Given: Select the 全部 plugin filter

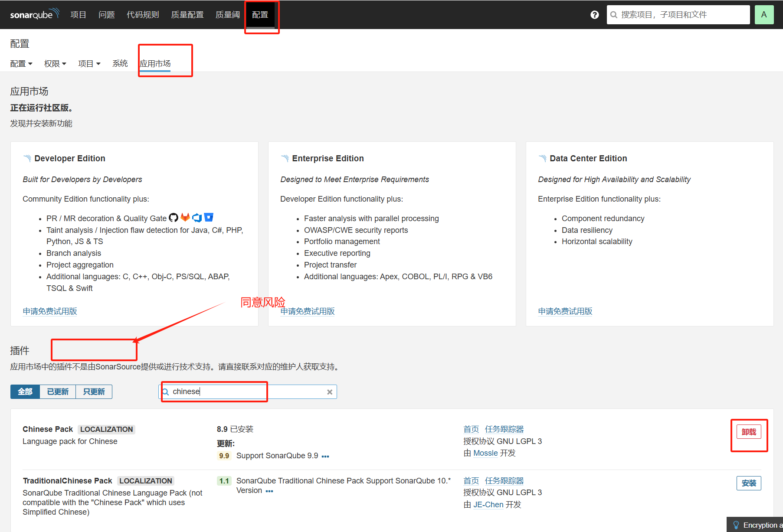Looking at the screenshot, I should pos(25,392).
